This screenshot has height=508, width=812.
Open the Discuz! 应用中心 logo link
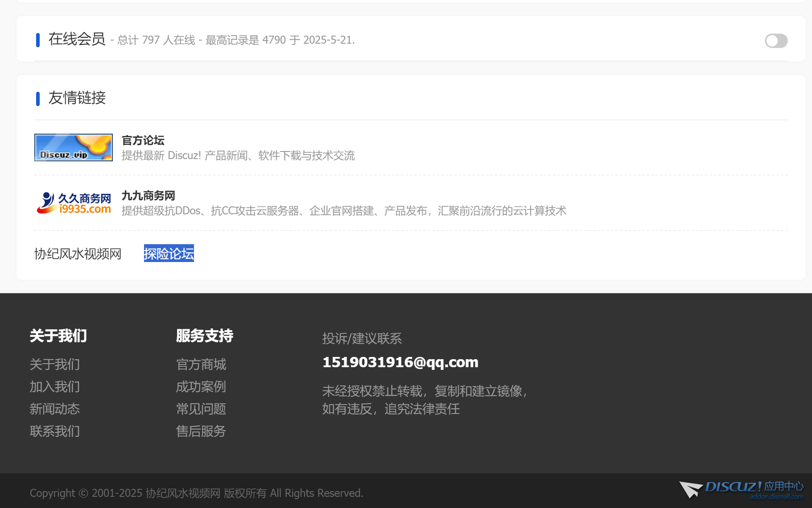point(742,489)
